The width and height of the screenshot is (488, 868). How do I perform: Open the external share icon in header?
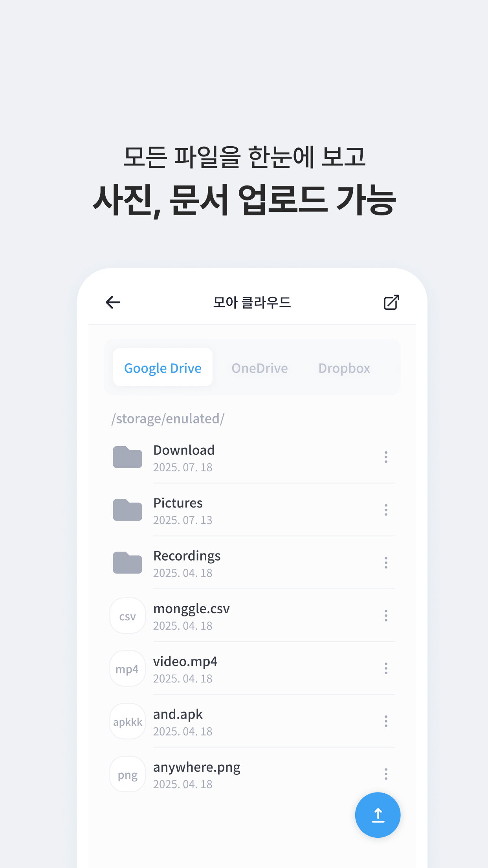coord(391,302)
